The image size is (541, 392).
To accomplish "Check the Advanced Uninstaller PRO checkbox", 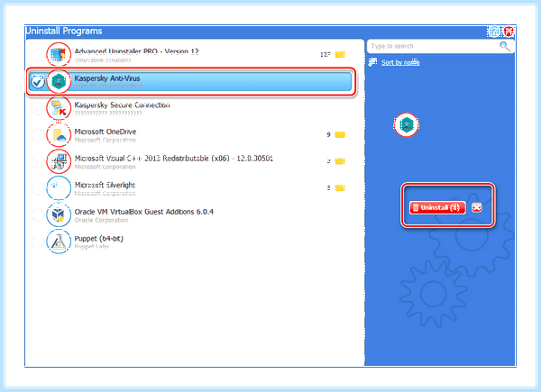I will tap(37, 55).
